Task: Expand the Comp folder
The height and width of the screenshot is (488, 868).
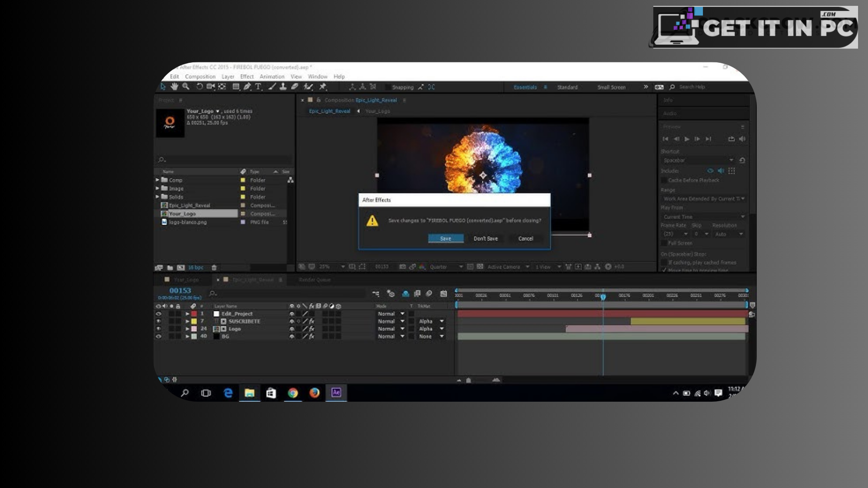Action: click(157, 180)
